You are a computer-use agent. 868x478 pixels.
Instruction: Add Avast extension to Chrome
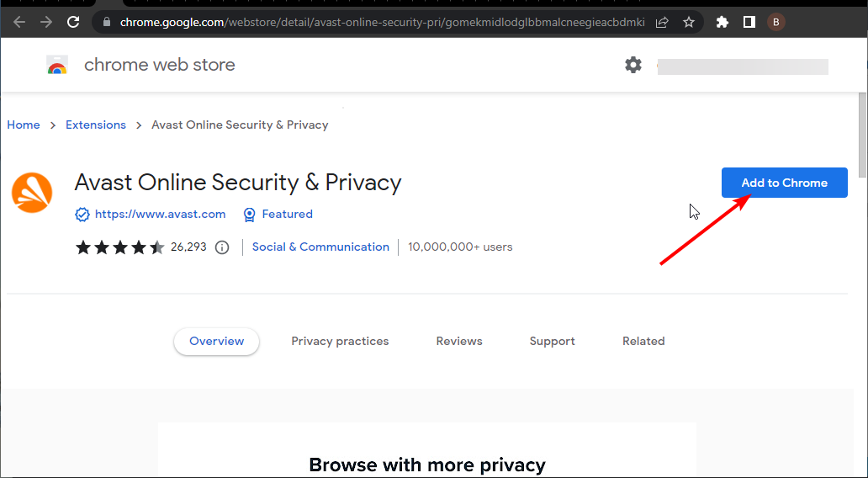(x=785, y=183)
